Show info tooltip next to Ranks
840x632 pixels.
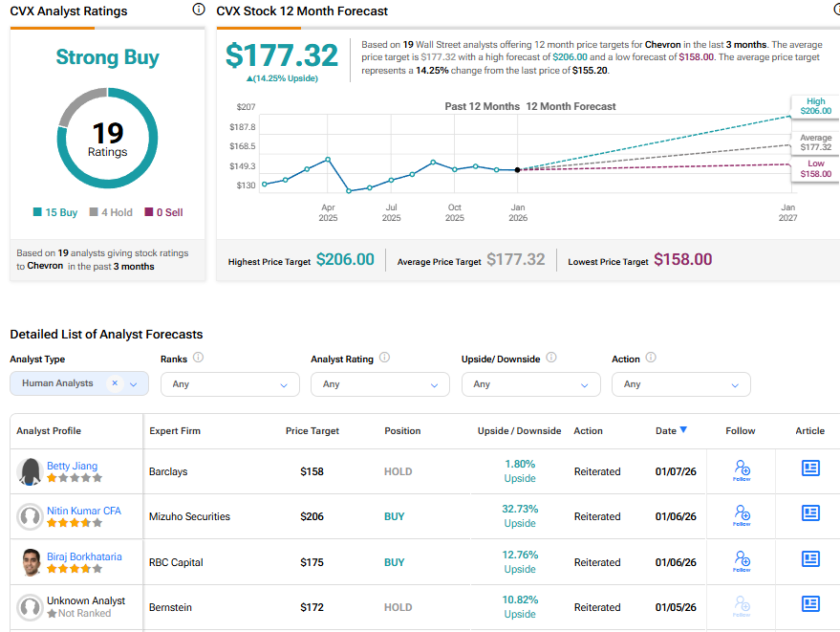tap(198, 358)
